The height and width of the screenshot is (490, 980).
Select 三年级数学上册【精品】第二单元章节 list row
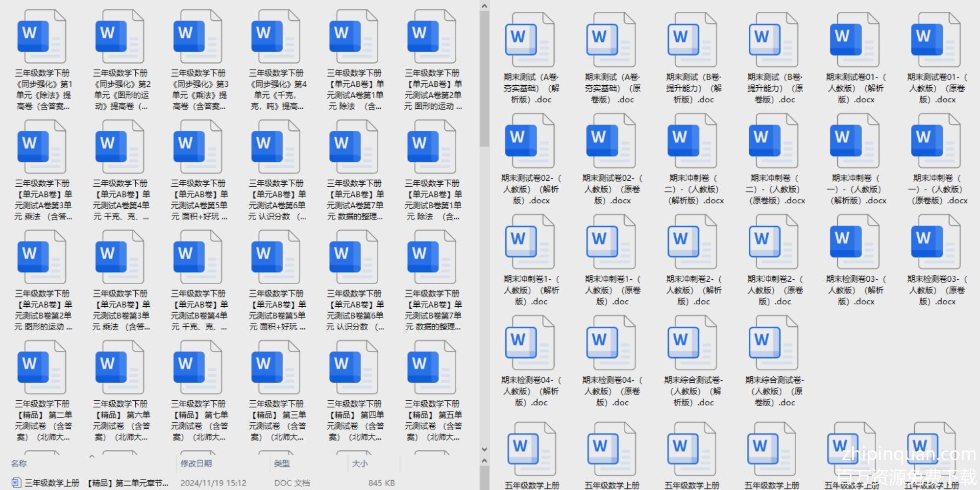(96, 483)
